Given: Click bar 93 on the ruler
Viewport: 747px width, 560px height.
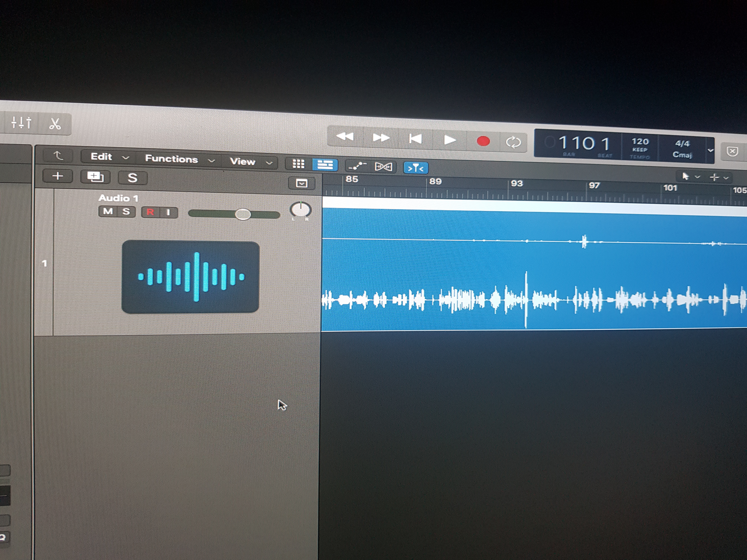Looking at the screenshot, I should 517,184.
